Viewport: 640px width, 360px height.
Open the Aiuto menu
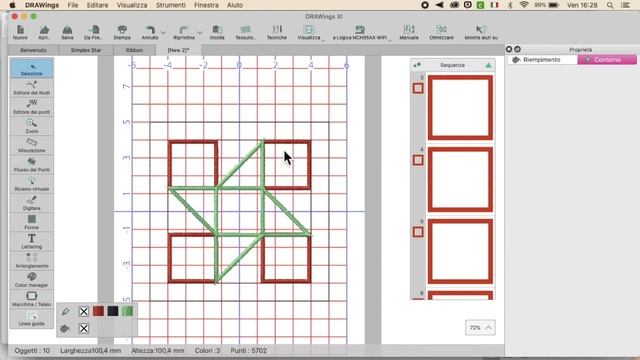click(x=235, y=5)
